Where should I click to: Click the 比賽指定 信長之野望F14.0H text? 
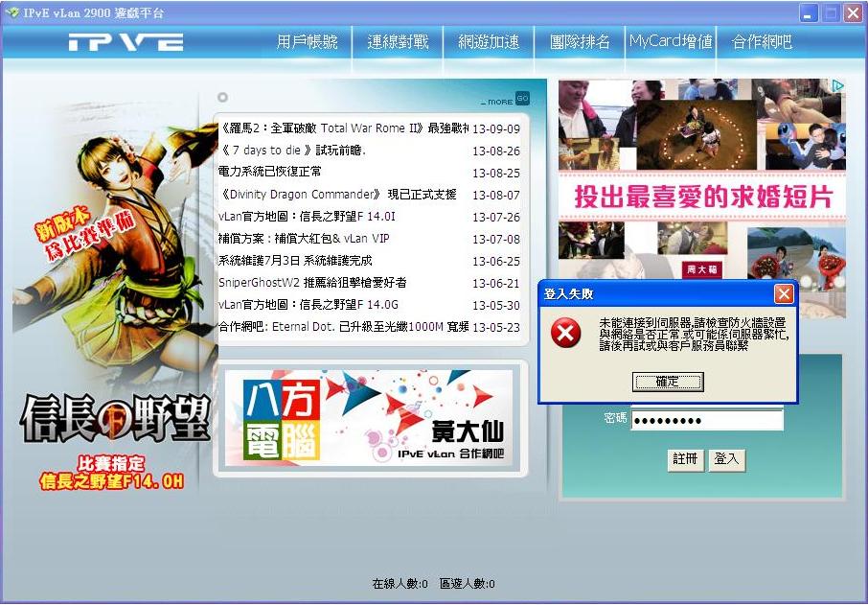pyautogui.click(x=111, y=473)
